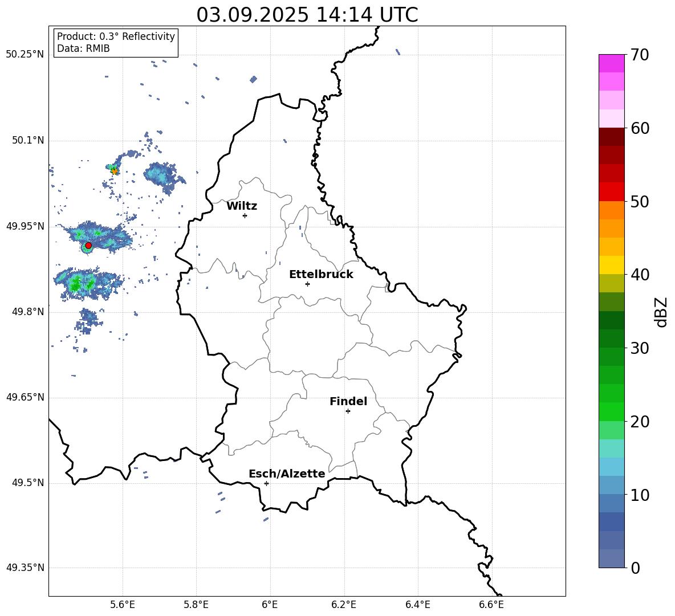Click the 0 tick label on the colorbar

click(636, 568)
